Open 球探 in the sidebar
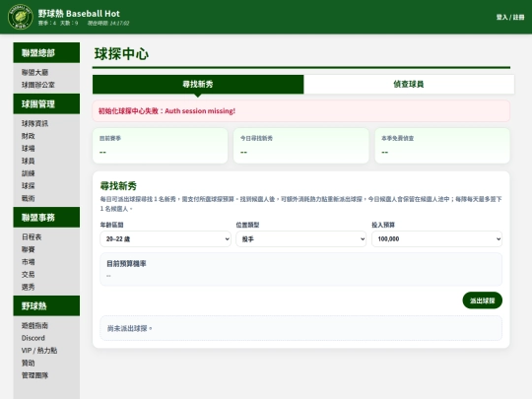The width and height of the screenshot is (532, 399). (29, 186)
